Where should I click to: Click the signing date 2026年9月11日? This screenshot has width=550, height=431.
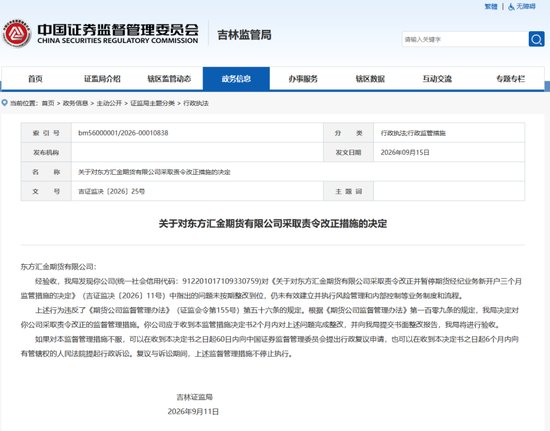pyautogui.click(x=193, y=411)
